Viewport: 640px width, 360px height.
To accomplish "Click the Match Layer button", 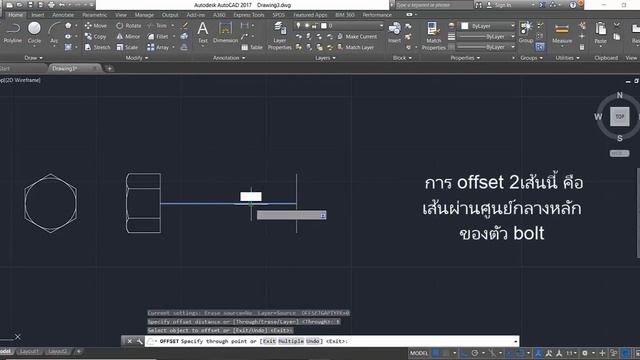I will [x=355, y=47].
